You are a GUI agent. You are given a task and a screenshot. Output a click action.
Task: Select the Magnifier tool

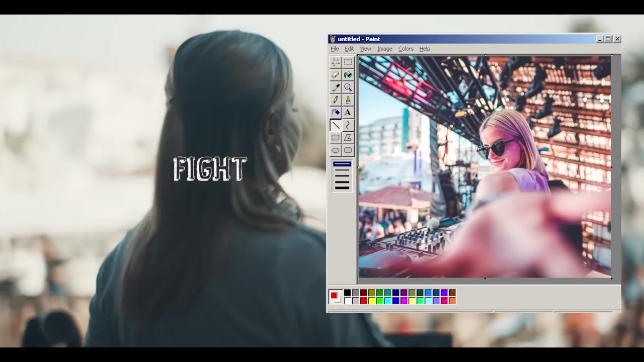point(348,87)
